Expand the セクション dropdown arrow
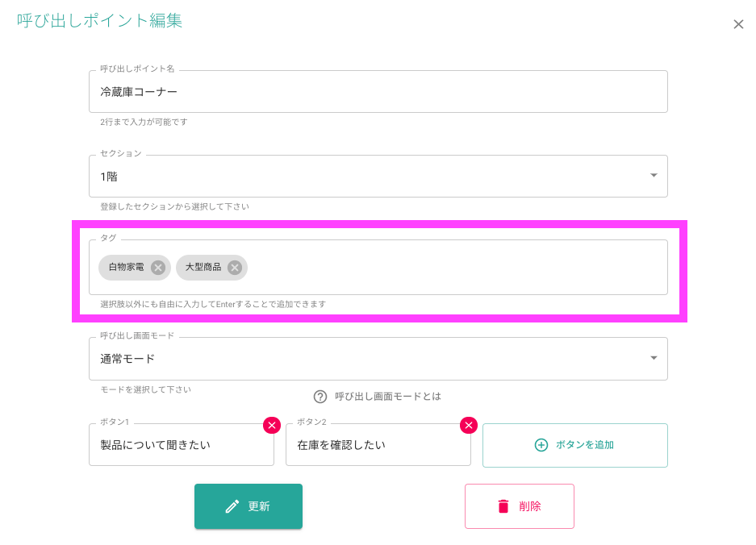The width and height of the screenshot is (756, 545). pyautogui.click(x=654, y=176)
